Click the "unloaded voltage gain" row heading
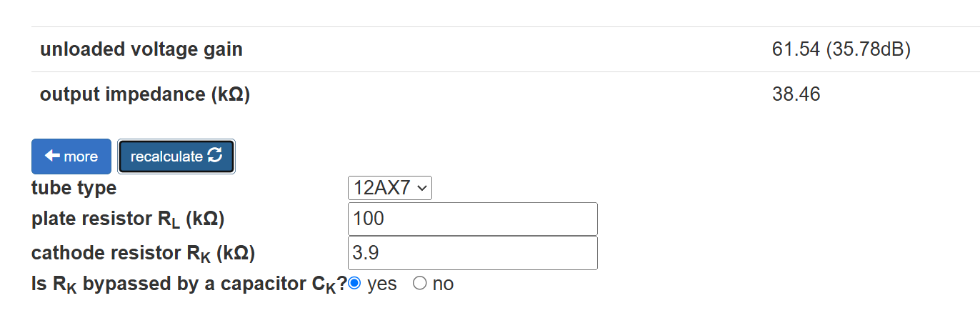This screenshot has width=980, height=318. pos(141,49)
